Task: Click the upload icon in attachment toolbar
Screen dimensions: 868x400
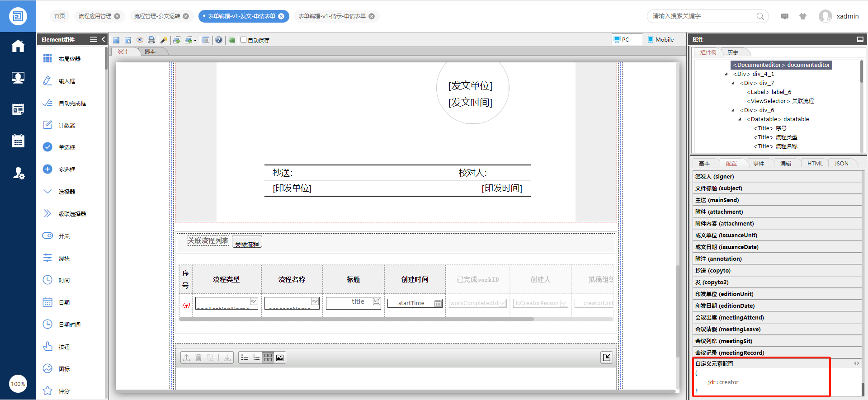Action: point(186,358)
